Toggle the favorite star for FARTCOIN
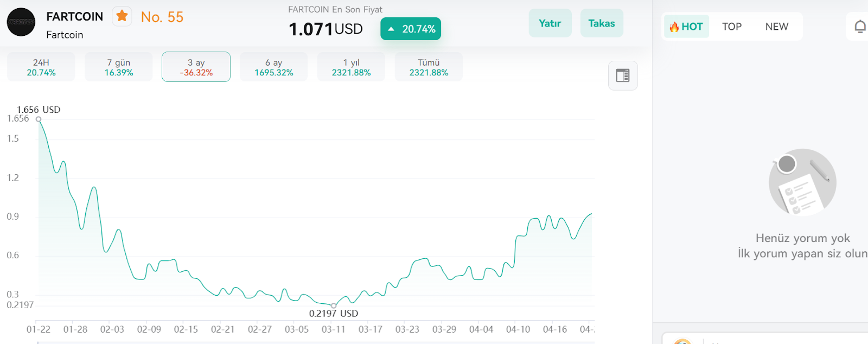 (122, 16)
